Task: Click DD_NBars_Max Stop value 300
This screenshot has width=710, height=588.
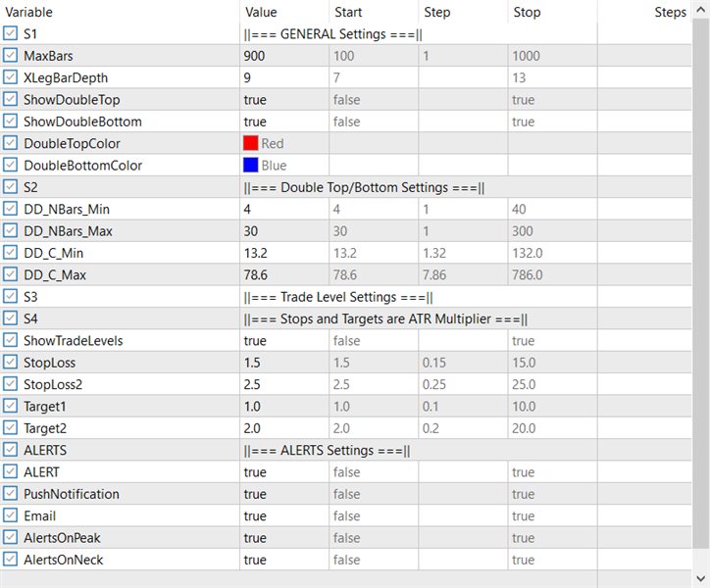Action: point(523,231)
